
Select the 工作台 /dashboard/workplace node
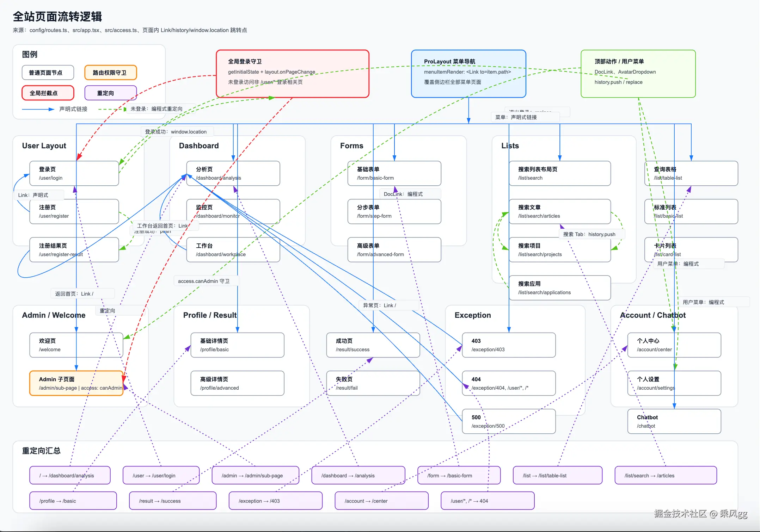[233, 250]
